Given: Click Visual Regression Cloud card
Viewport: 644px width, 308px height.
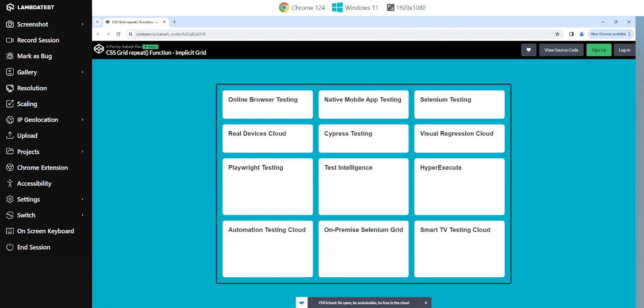Looking at the screenshot, I should tap(459, 138).
